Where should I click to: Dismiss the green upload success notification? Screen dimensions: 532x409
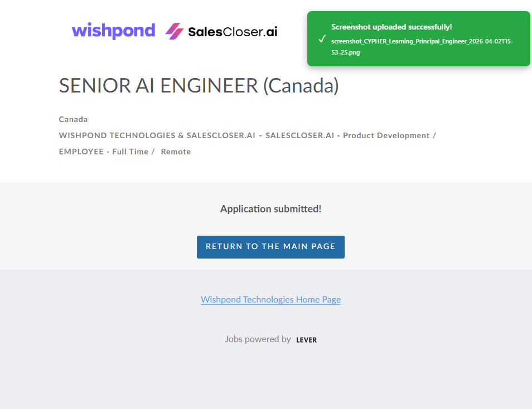coord(418,39)
